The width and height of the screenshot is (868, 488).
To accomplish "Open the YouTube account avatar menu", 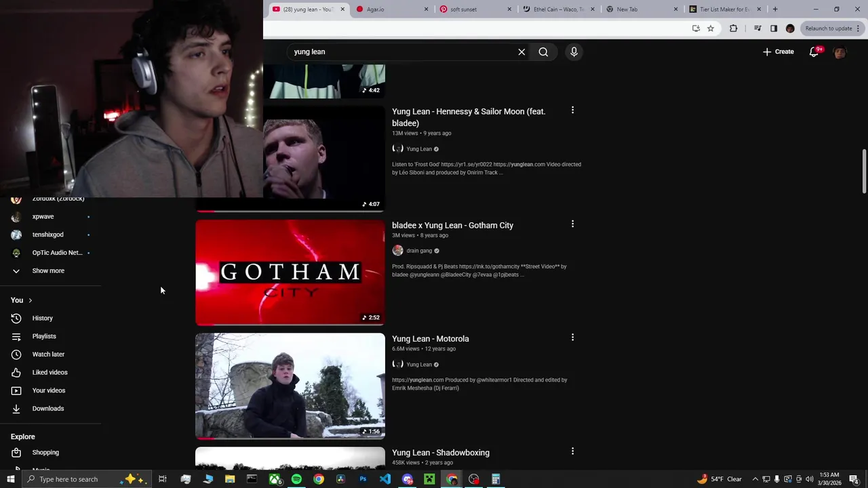I will point(840,52).
